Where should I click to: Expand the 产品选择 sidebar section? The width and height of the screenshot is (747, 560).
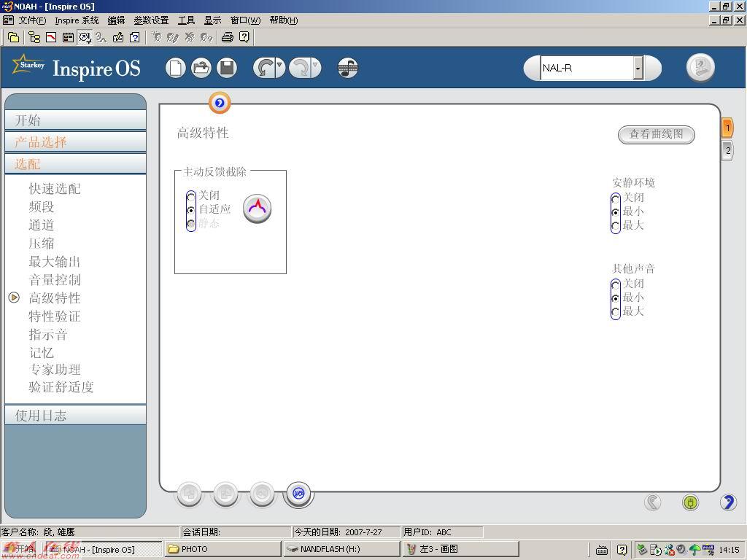(x=75, y=142)
